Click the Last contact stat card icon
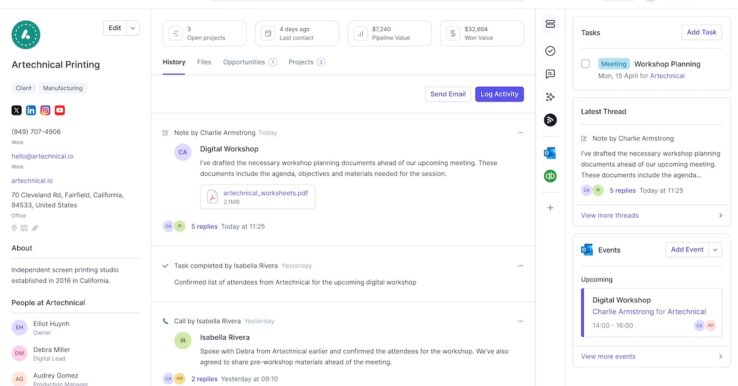This screenshot has height=386, width=738. [268, 33]
